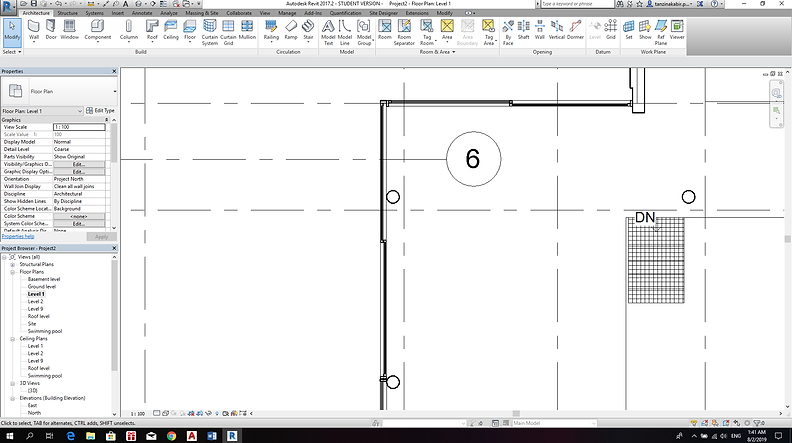Select the Ramp tool
This screenshot has height=443, width=792.
[x=291, y=30]
